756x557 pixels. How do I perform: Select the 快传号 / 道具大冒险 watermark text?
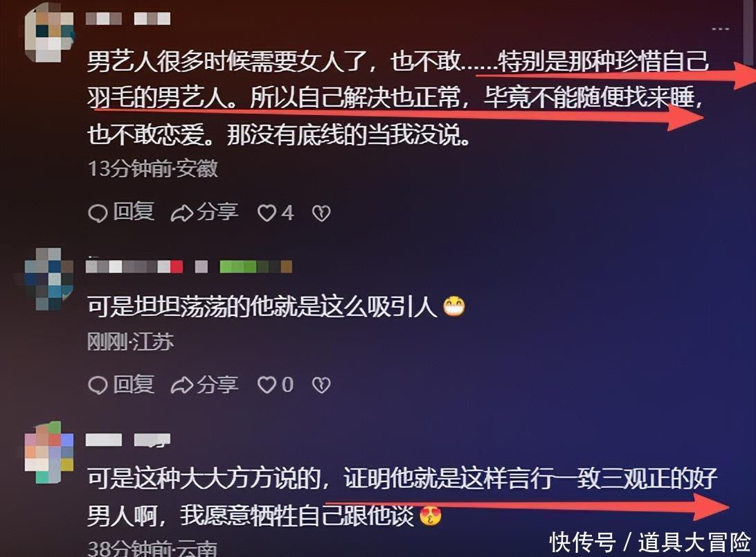click(x=650, y=542)
